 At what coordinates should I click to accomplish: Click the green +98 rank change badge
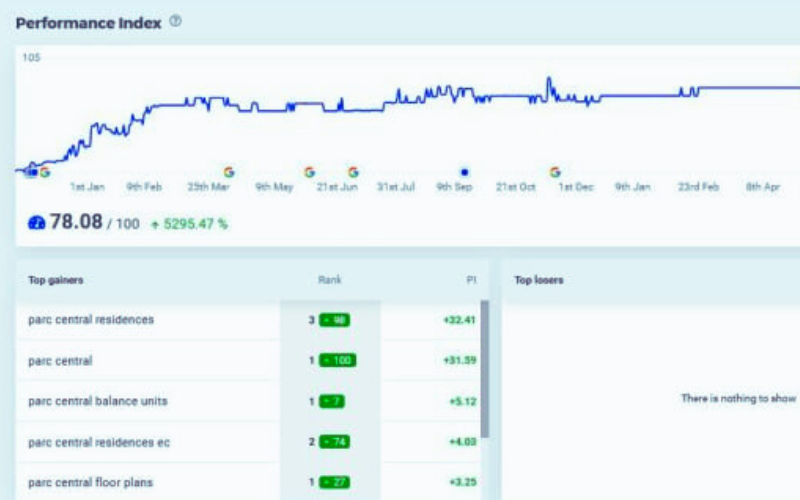coord(335,320)
